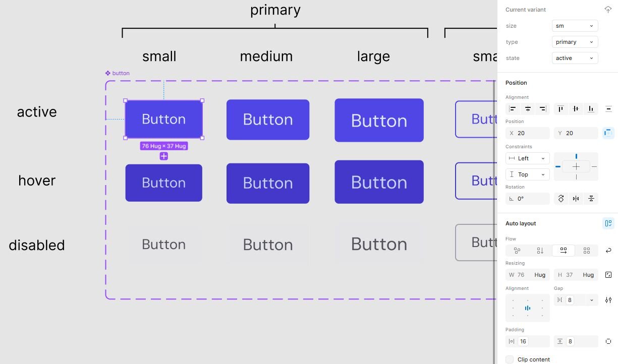Viewport: 618px width, 364px height.
Task: Select the vertical flow layout option
Action: [x=540, y=251]
